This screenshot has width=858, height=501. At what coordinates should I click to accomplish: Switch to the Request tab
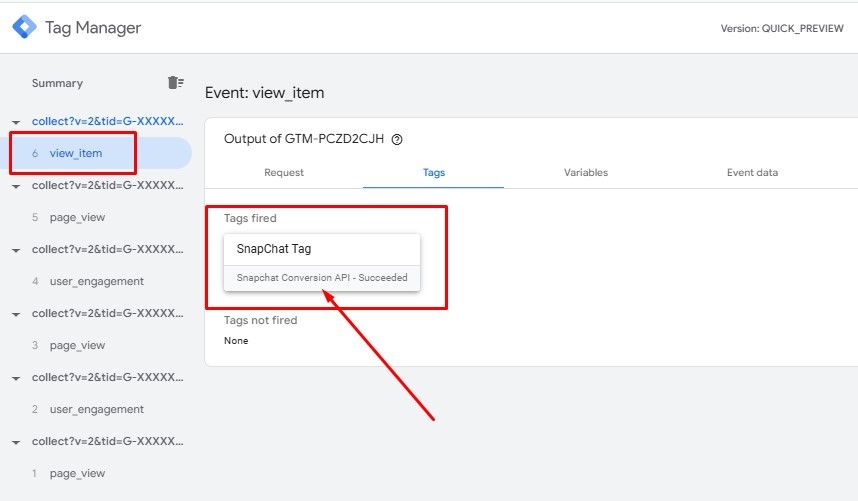tap(284, 172)
